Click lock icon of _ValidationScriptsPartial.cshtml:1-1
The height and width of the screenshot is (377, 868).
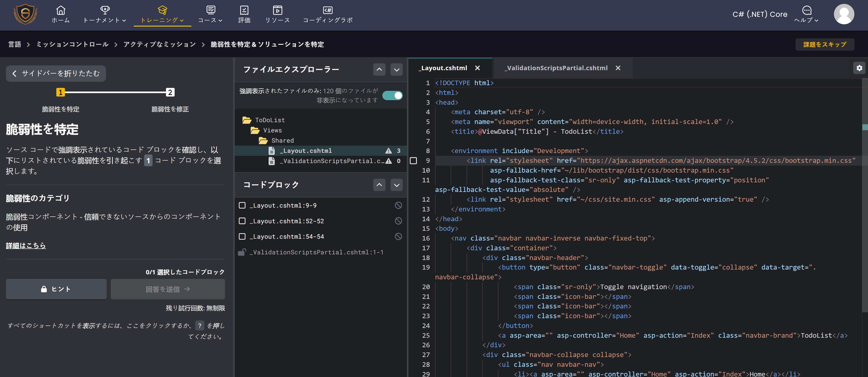tap(242, 252)
